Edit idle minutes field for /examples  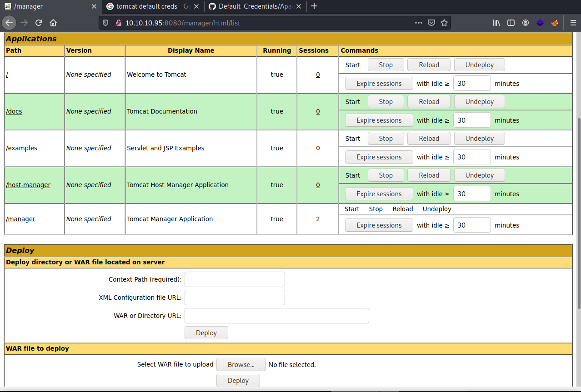[x=472, y=157]
